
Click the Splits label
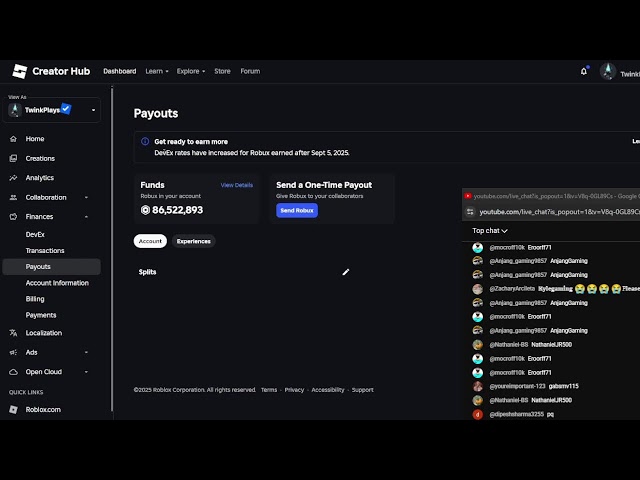[147, 272]
